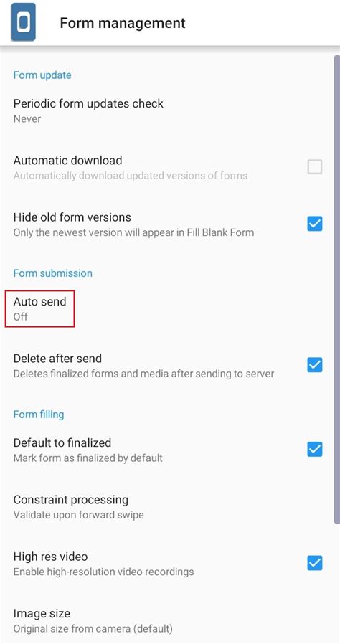The image size is (340, 644).
Task: Open the Image size setting
Action: [170, 620]
